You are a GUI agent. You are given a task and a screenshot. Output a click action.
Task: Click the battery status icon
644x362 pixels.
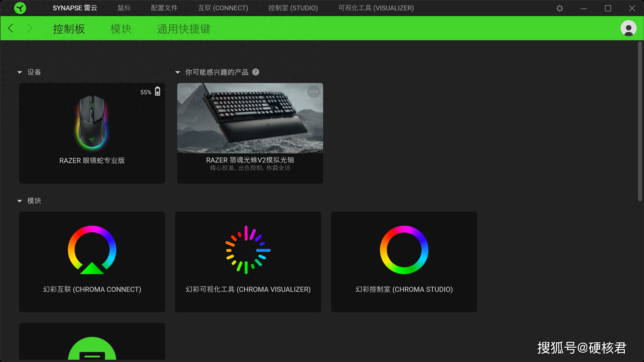click(x=158, y=91)
